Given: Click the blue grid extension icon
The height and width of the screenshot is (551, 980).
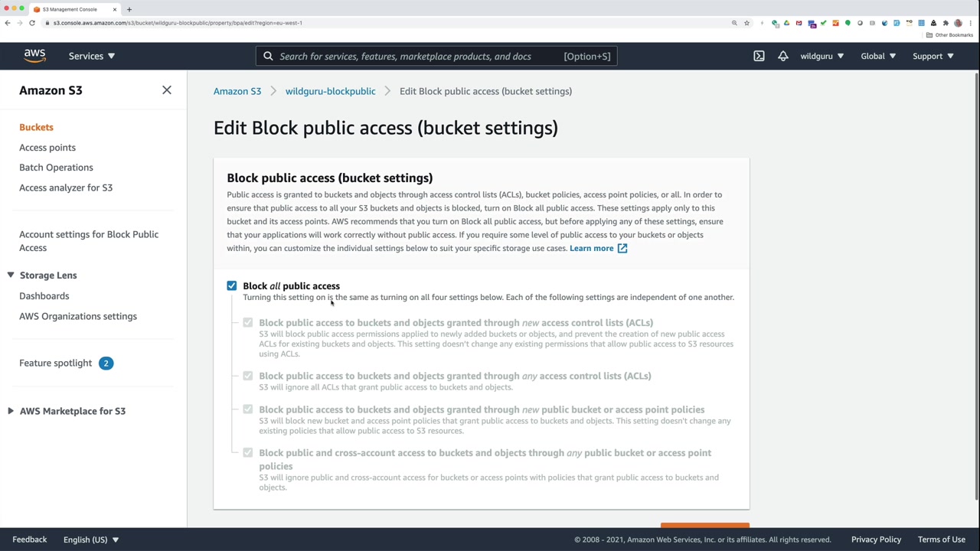Looking at the screenshot, I should [921, 23].
